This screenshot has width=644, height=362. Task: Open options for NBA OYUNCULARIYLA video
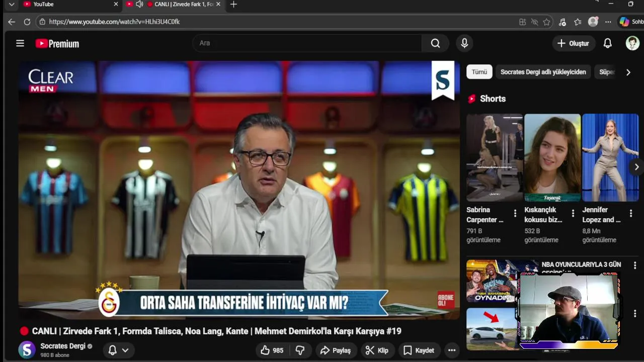coord(635,265)
